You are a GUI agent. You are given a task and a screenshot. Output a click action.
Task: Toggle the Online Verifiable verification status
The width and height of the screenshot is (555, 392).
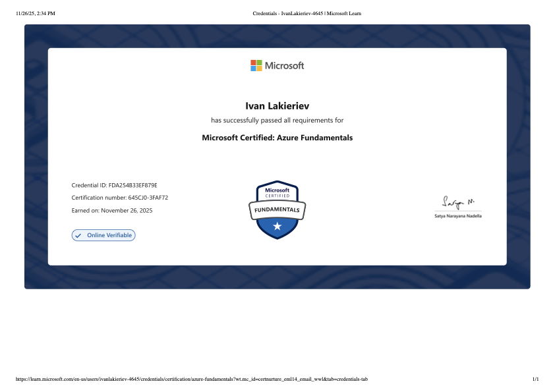click(x=103, y=235)
